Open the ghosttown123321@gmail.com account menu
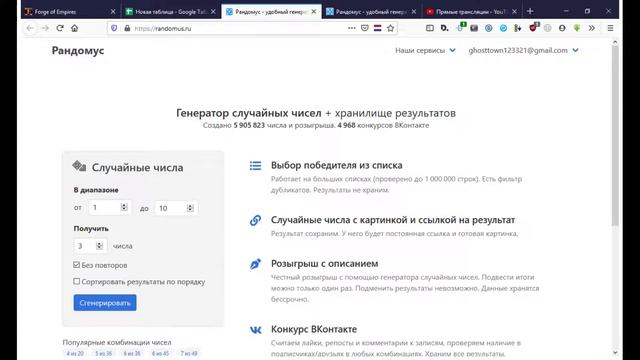Image resolution: width=640 pixels, height=360 pixels. click(523, 50)
